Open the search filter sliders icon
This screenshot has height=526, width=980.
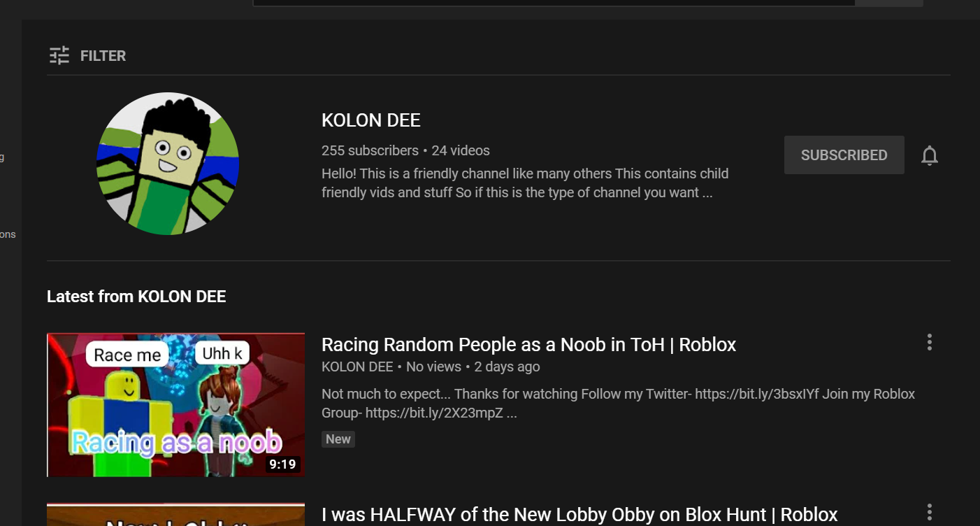[59, 55]
